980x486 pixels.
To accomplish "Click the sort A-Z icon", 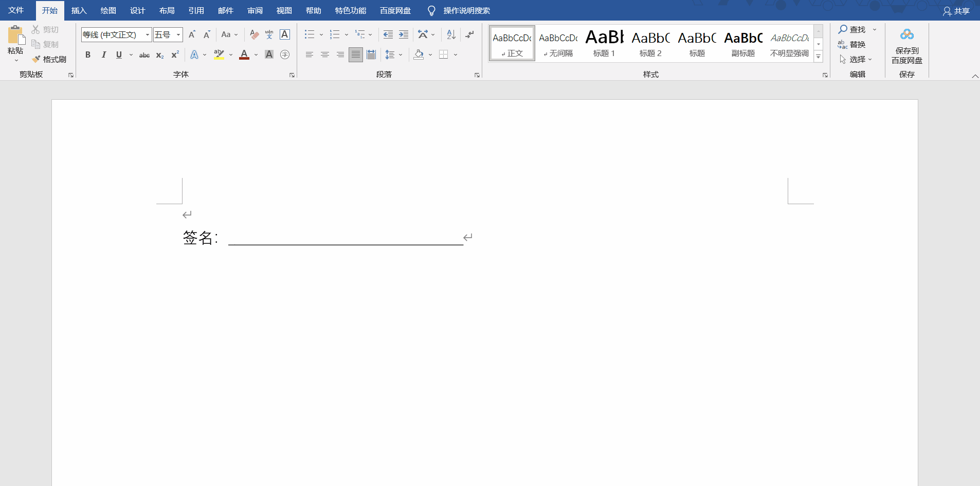I will pyautogui.click(x=451, y=34).
